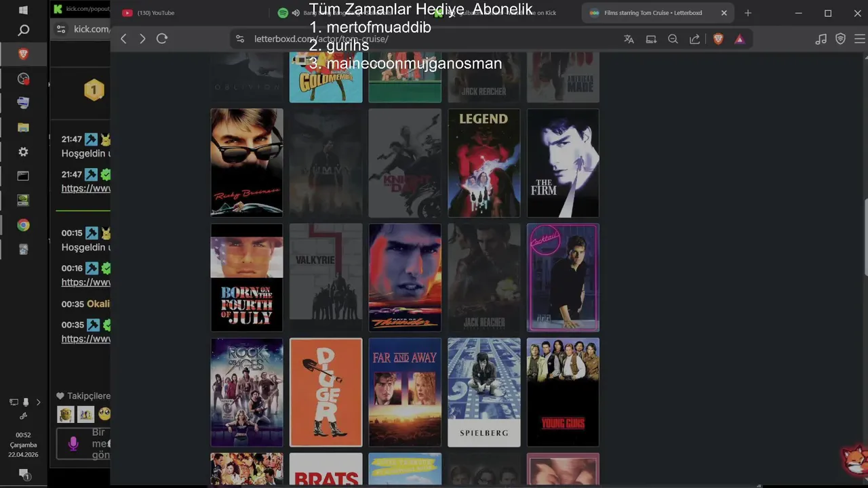The width and height of the screenshot is (868, 488).
Task: Open The Firm film poster
Action: 563,163
